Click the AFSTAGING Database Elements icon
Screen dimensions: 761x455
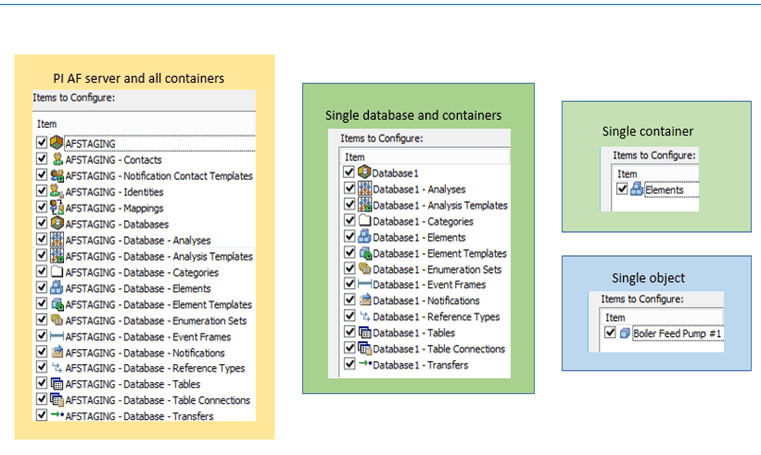[57, 287]
